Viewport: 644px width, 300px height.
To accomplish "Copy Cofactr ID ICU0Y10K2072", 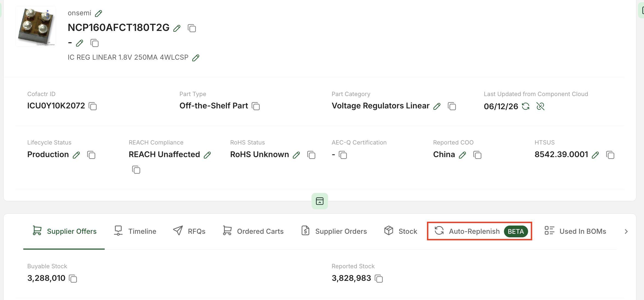I will 93,106.
